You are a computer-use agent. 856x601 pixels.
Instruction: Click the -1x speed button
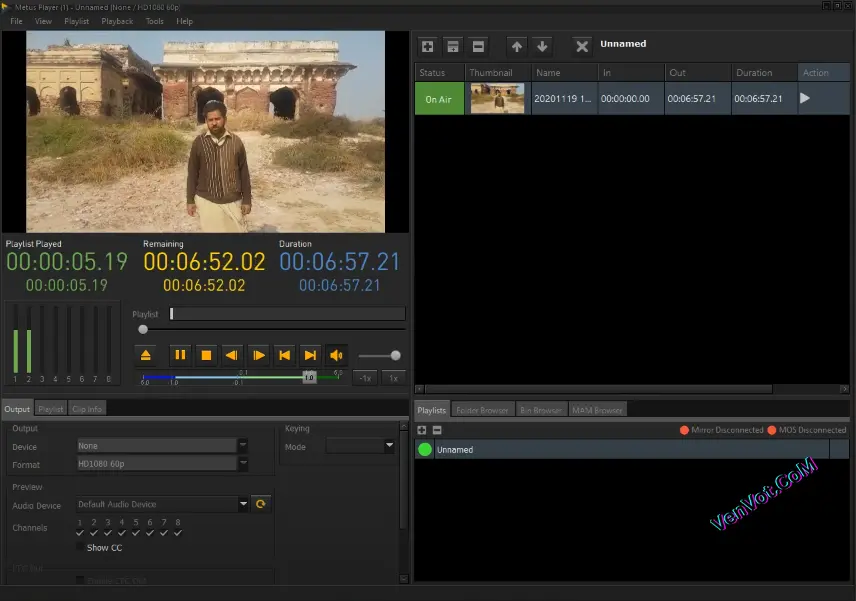click(365, 378)
